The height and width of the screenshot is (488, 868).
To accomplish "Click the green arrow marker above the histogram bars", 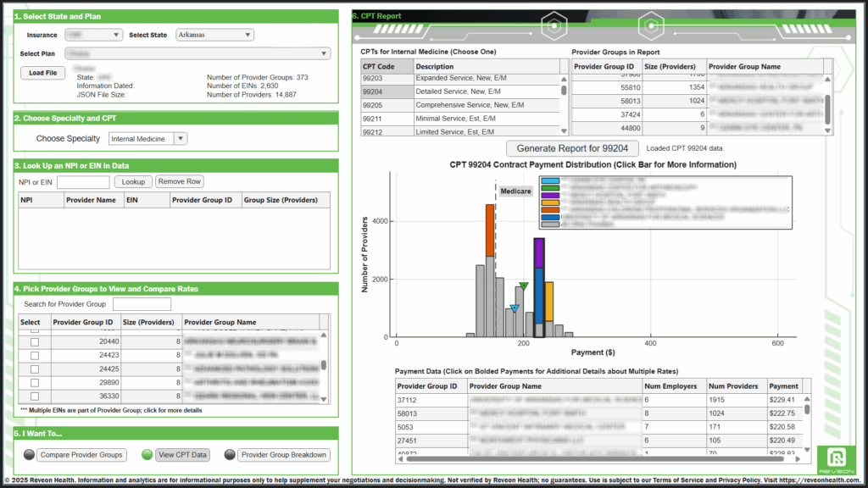I will pyautogui.click(x=524, y=286).
